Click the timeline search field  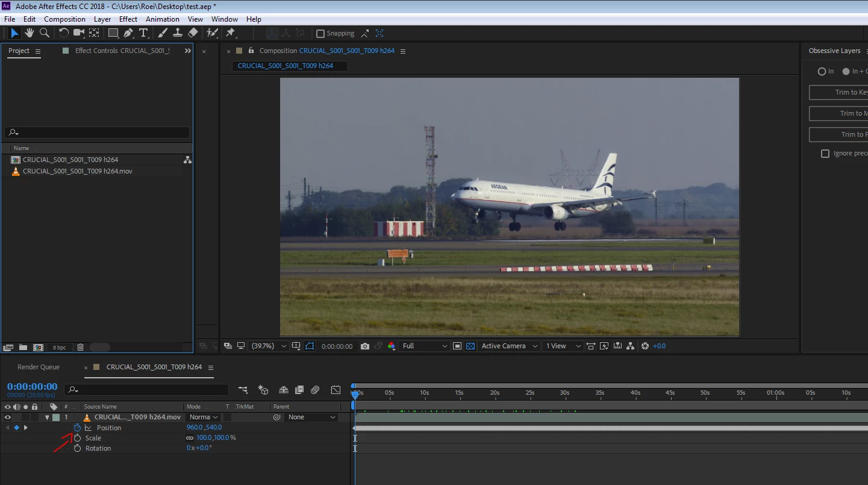147,390
